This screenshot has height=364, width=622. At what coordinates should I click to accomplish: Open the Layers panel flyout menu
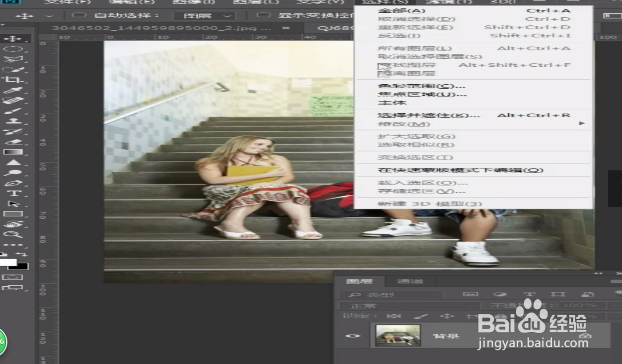coord(616,281)
